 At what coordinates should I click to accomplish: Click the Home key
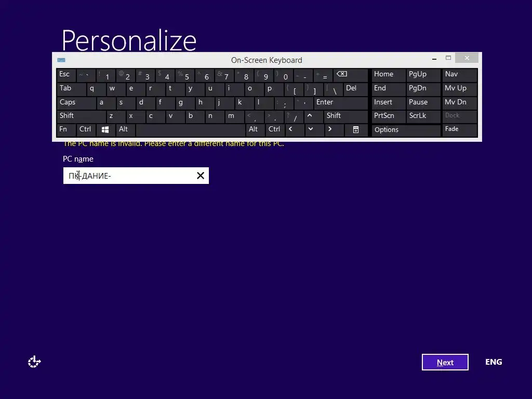388,75
